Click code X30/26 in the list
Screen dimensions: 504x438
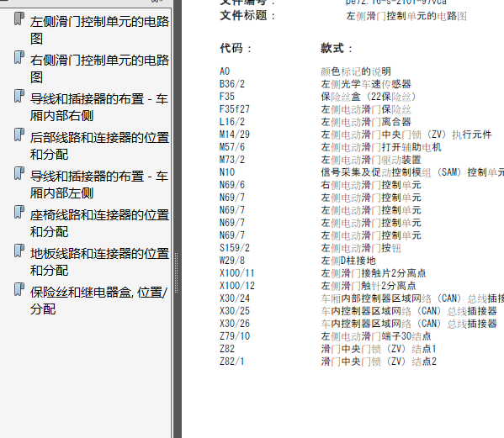235,324
